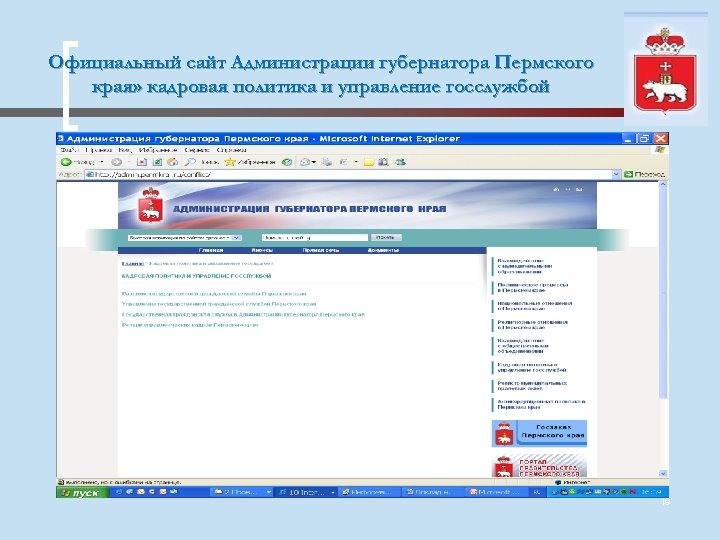Click the Print icon in the toolbar

pyautogui.click(x=327, y=162)
